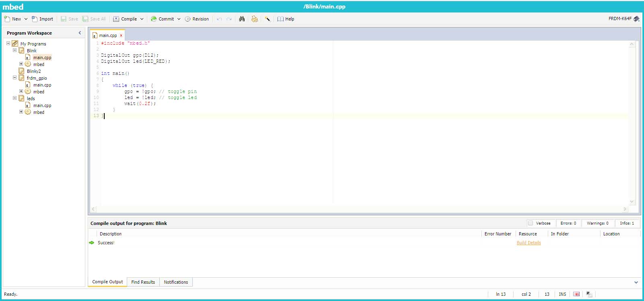Click the Redo arrow icon
Screen dimensions: 644x301
point(229,19)
